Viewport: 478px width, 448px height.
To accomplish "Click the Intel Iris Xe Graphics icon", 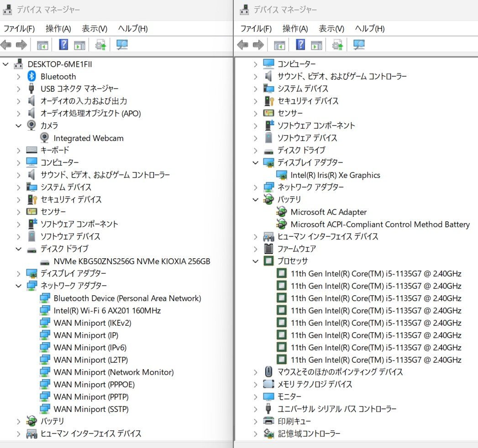I will 282,175.
